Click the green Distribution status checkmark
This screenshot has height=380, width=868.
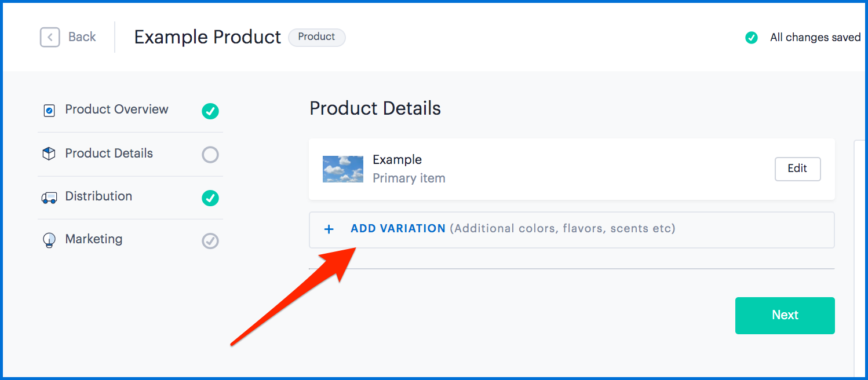[210, 198]
